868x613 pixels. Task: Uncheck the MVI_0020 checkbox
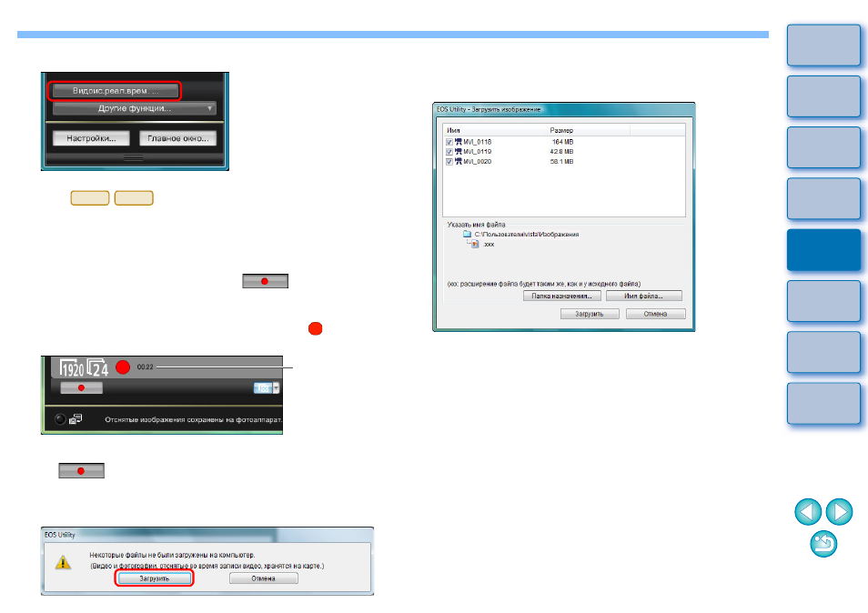click(x=449, y=162)
